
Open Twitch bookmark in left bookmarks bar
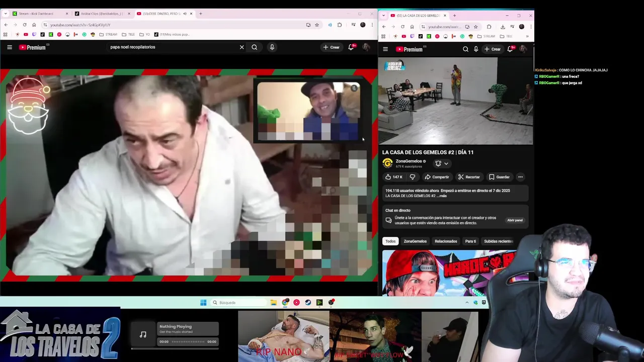[x=34, y=35]
